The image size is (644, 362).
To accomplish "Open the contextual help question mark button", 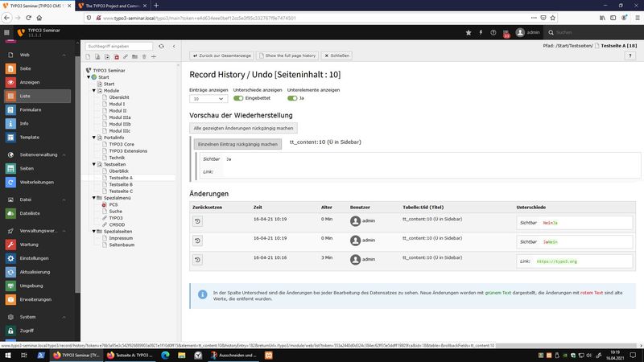I will [x=630, y=56].
